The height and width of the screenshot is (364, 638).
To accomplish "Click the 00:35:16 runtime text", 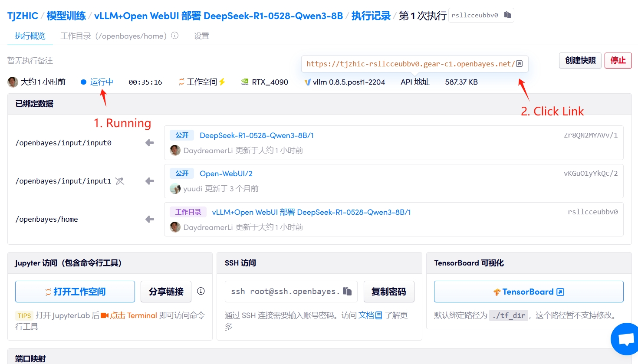I will tap(145, 82).
